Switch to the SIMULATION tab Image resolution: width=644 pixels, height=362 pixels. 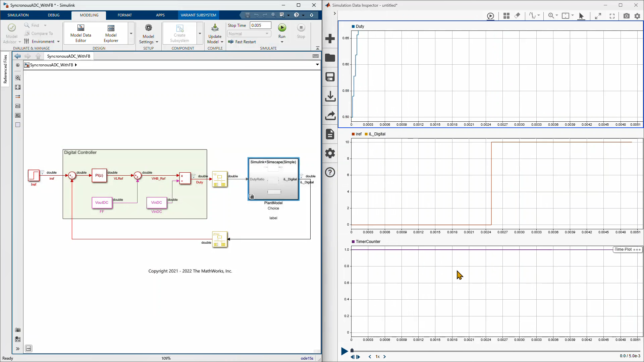coord(18,15)
